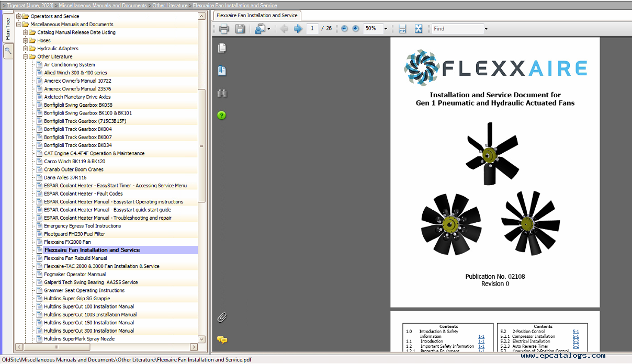Image resolution: width=632 pixels, height=364 pixels.
Task: Collapse the Other Literature folder
Action: point(26,56)
